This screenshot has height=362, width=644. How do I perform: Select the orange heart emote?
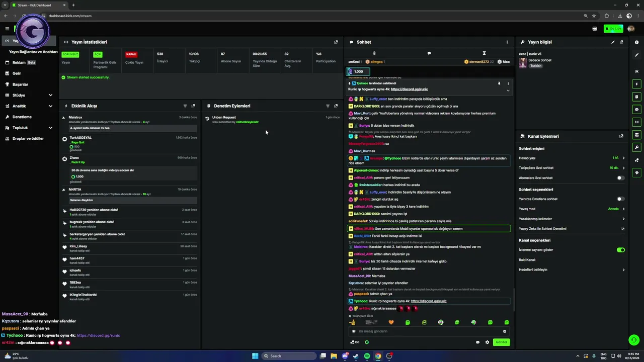pos(391,322)
